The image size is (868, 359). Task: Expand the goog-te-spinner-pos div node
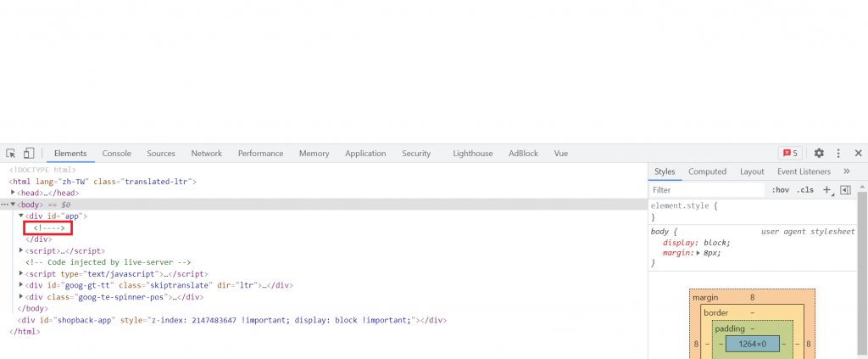pyautogui.click(x=21, y=297)
